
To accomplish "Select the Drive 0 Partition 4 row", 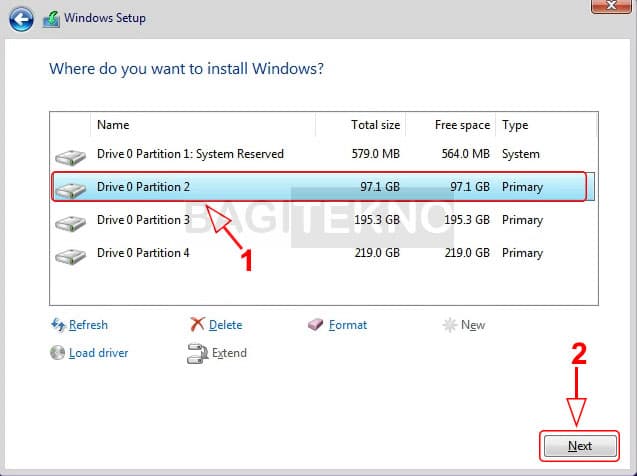I will (x=323, y=253).
